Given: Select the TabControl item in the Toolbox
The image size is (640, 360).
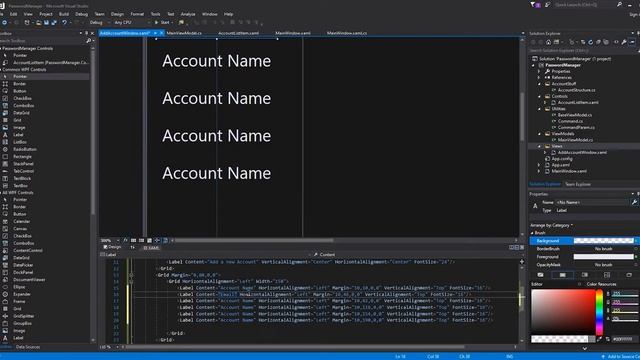Looking at the screenshot, I should (23, 171).
